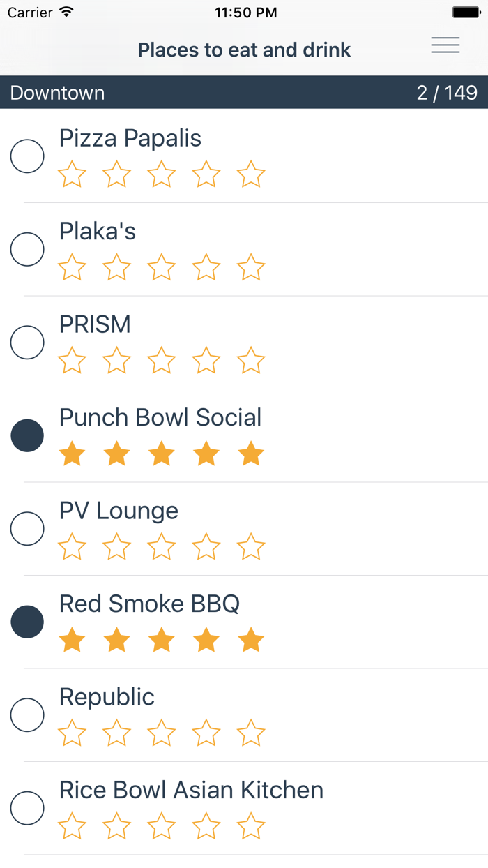Adjust PV Lounge's star rating slider

[x=161, y=547]
